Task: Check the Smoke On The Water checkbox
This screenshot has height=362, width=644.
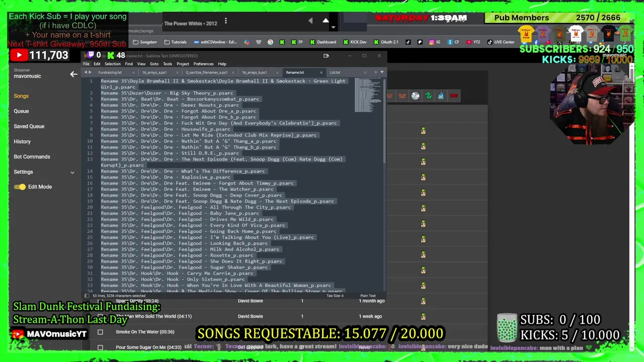Action: tap(100, 332)
